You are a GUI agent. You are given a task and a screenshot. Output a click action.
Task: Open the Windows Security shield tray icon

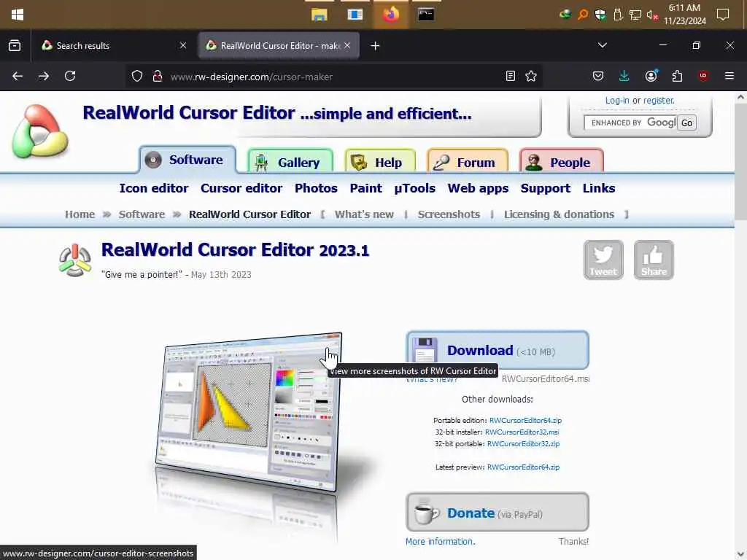600,15
